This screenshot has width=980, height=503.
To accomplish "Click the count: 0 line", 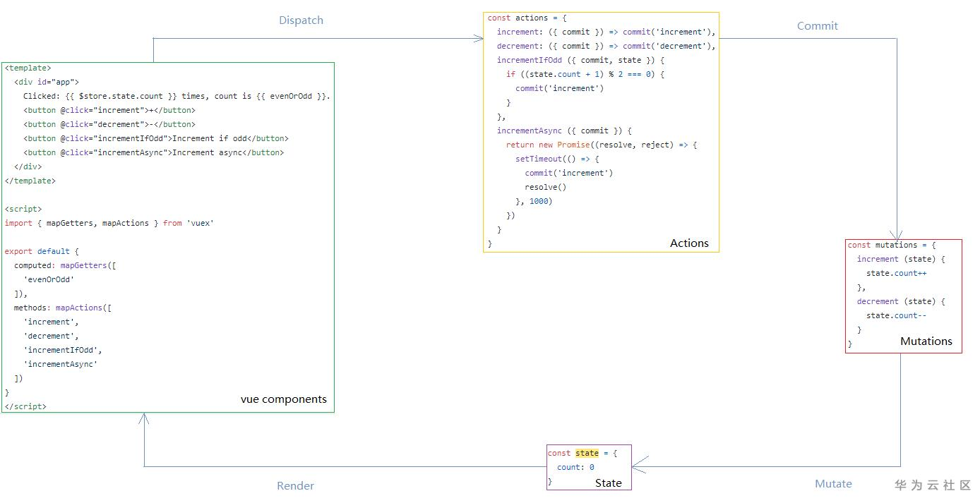I will [575, 467].
